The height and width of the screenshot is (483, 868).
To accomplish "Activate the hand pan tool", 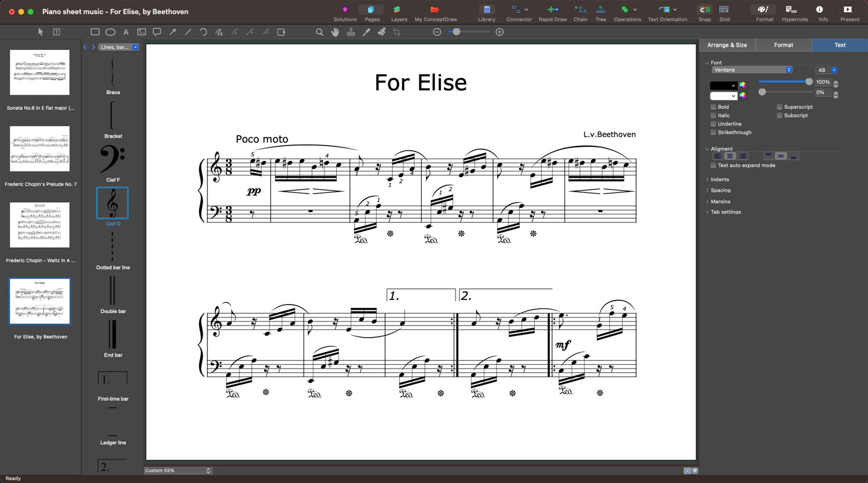I will [335, 32].
